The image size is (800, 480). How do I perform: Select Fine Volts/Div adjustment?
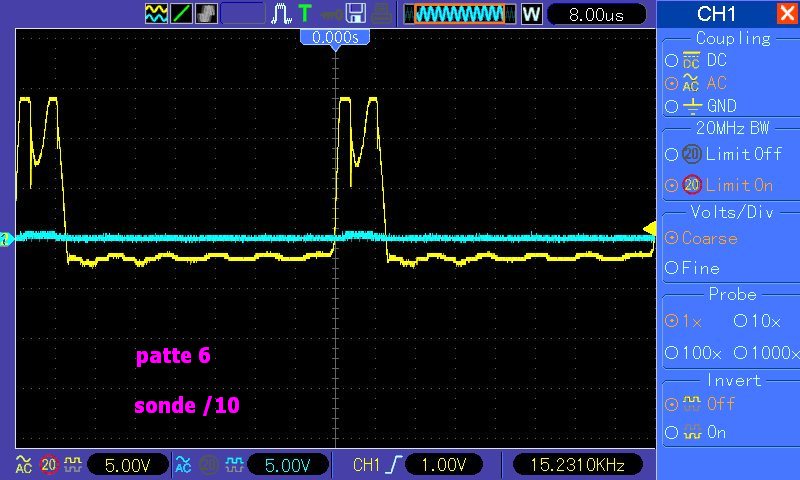point(671,268)
